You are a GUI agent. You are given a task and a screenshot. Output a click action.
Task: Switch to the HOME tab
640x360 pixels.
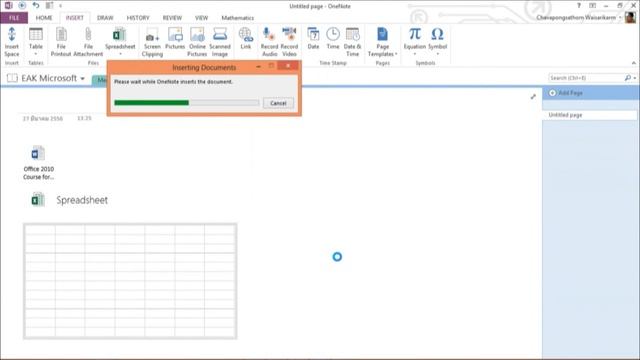(44, 18)
